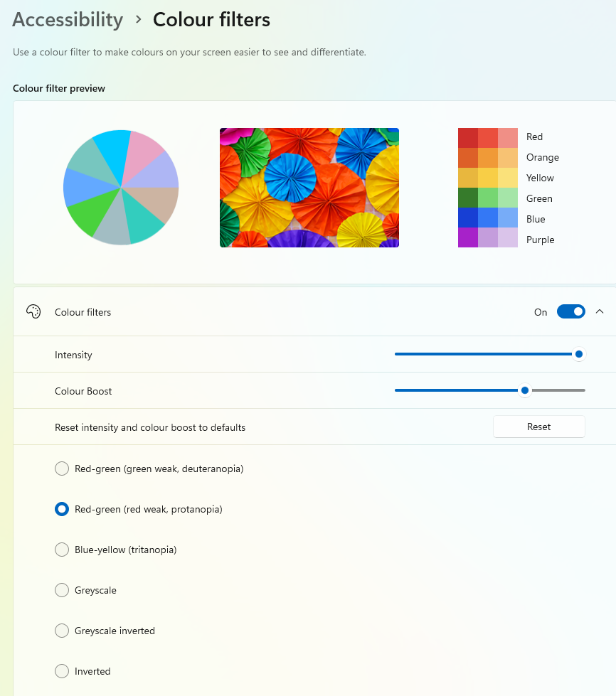Click the Intensity slider handle
The image size is (616, 696).
pos(578,354)
